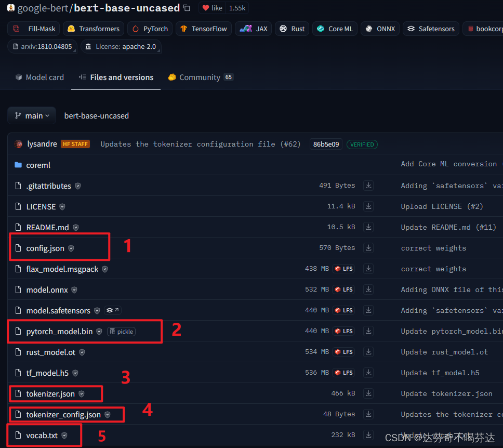Open the .gitattributes file
The width and height of the screenshot is (503, 448).
point(48,186)
